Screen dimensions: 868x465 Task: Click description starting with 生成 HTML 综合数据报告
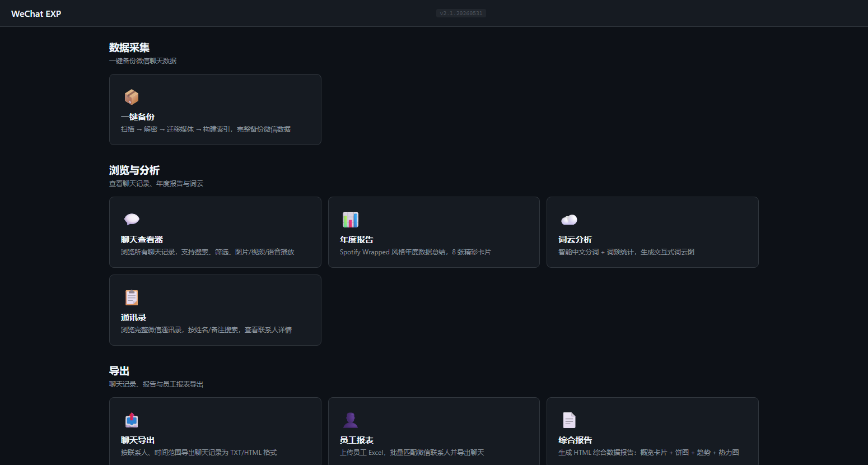tap(648, 453)
